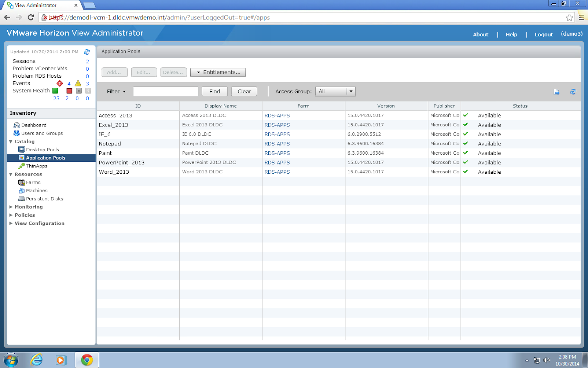Viewport: 588px width, 368px height.
Task: Log out of View Administrator
Action: point(544,35)
